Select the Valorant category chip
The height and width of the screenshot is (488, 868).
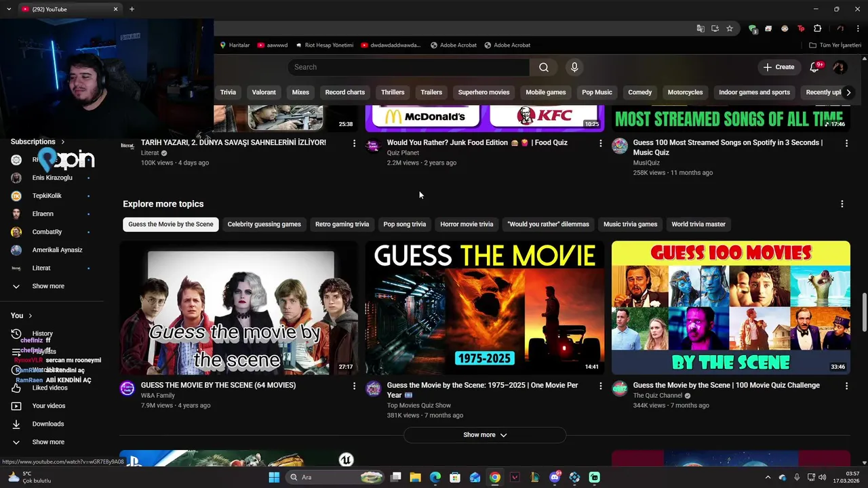point(264,92)
